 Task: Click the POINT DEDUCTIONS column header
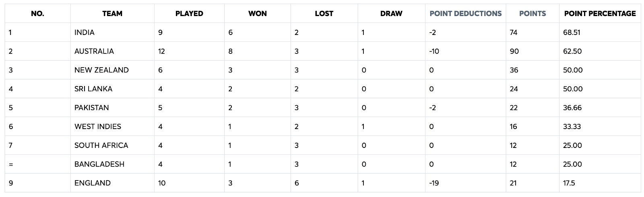pyautogui.click(x=466, y=14)
